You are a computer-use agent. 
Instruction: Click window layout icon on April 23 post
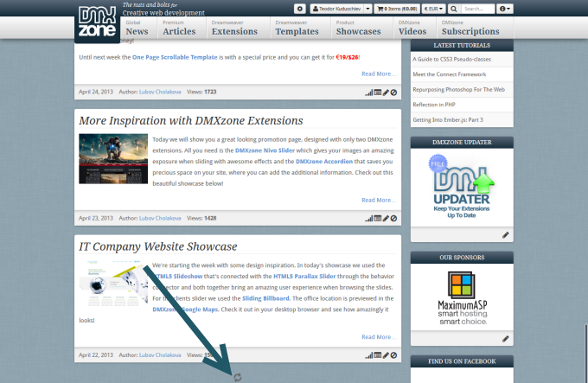point(378,219)
